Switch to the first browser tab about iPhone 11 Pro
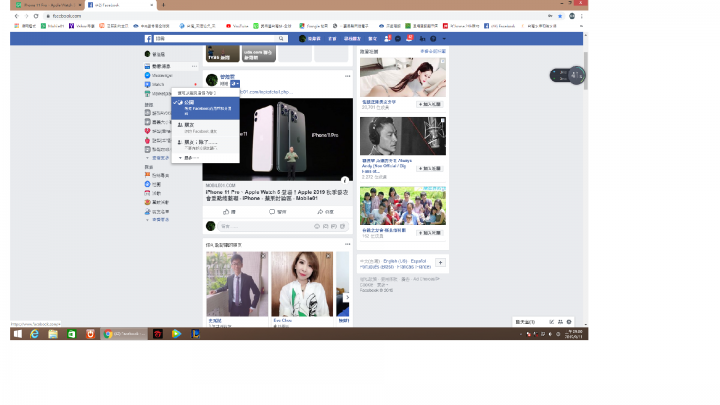The image size is (720, 405). click(x=47, y=5)
